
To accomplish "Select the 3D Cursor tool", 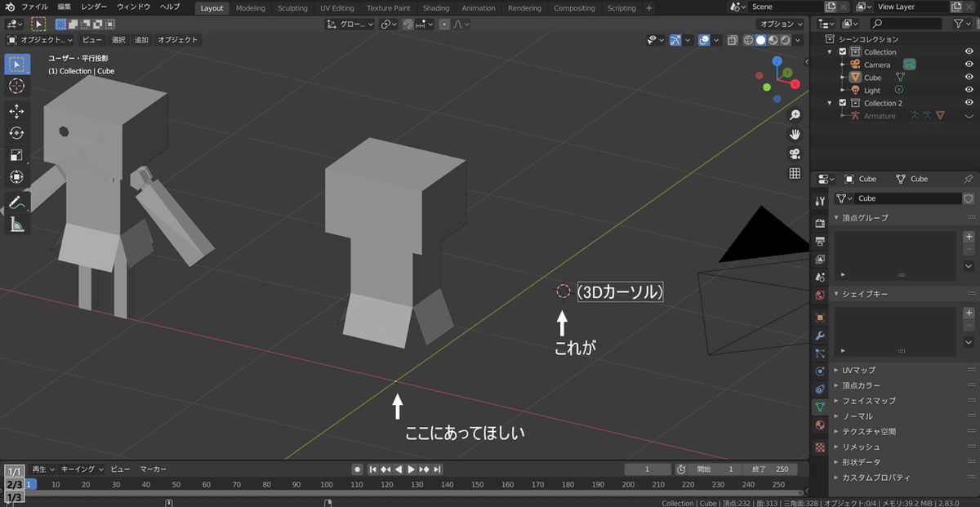I will coord(17,86).
